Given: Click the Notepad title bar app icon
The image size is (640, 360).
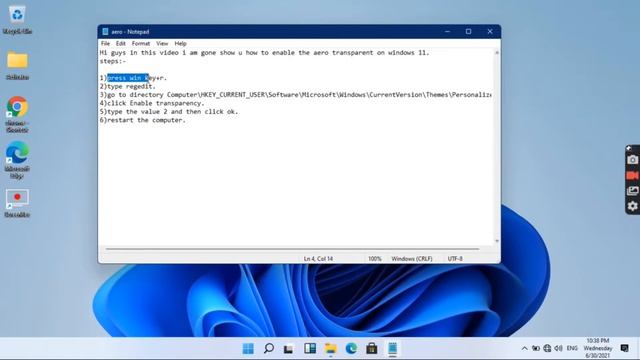Looking at the screenshot, I should point(105,31).
